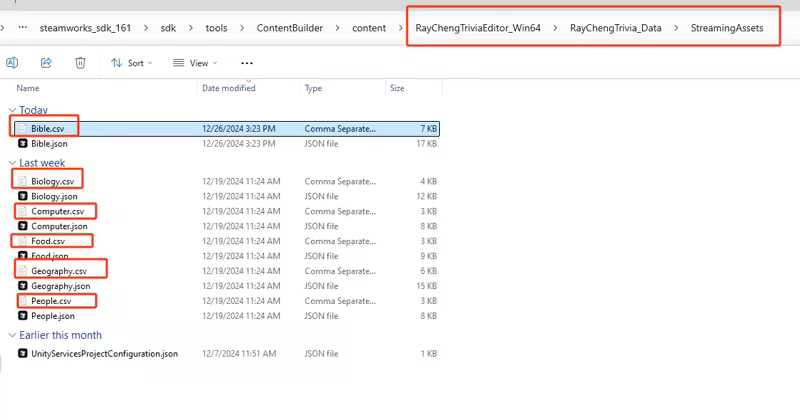Collapse the Last week group
Viewport: 800px width, 420px height.
[x=12, y=163]
